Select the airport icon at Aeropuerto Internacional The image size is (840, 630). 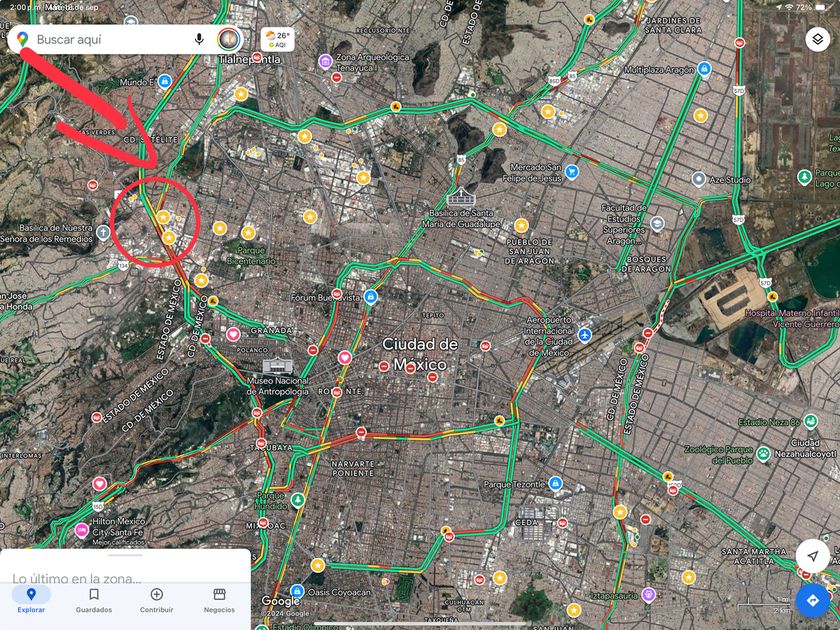[x=584, y=335]
